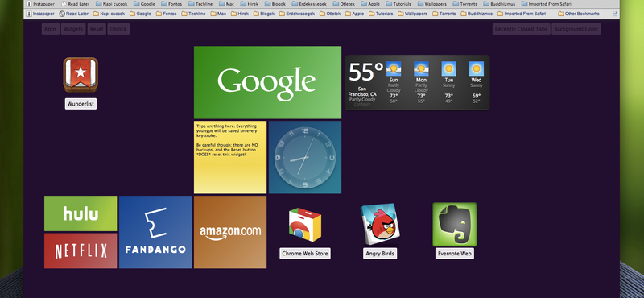The image size is (644, 298).
Task: Open the hulu tile
Action: click(80, 213)
